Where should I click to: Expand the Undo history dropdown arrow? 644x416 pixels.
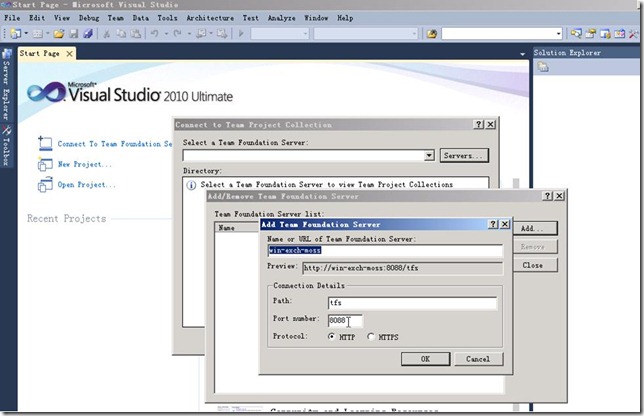point(166,34)
